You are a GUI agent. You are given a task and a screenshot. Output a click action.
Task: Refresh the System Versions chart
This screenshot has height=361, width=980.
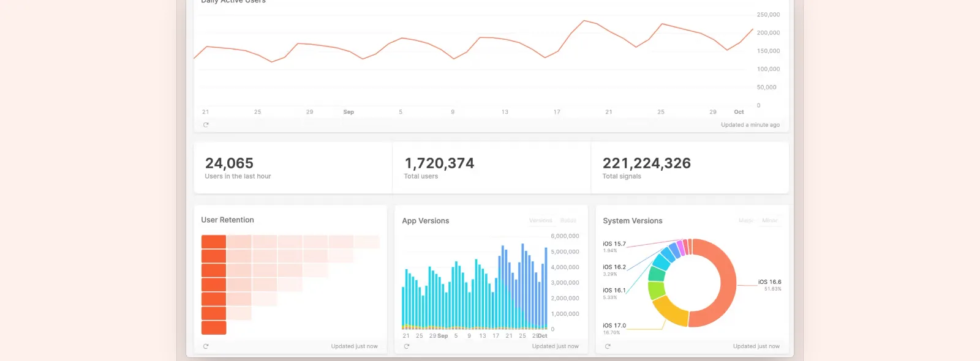click(x=608, y=346)
